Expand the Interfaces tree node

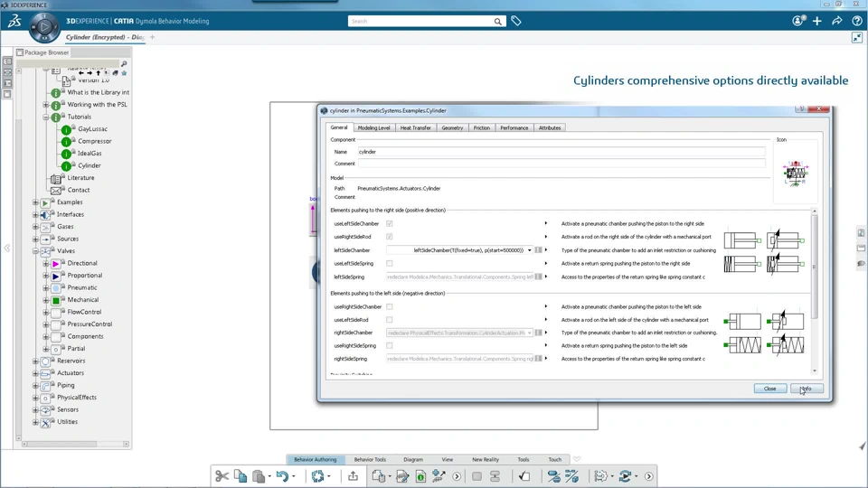35,215
